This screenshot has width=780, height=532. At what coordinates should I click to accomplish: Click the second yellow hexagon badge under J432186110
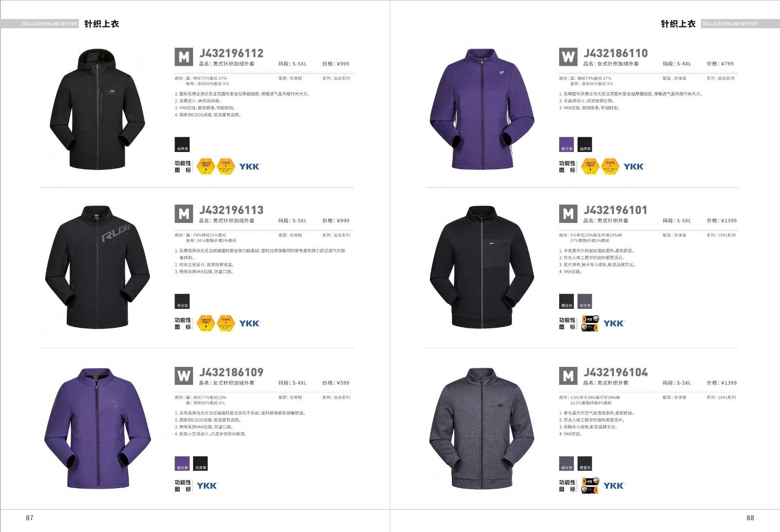tap(610, 167)
